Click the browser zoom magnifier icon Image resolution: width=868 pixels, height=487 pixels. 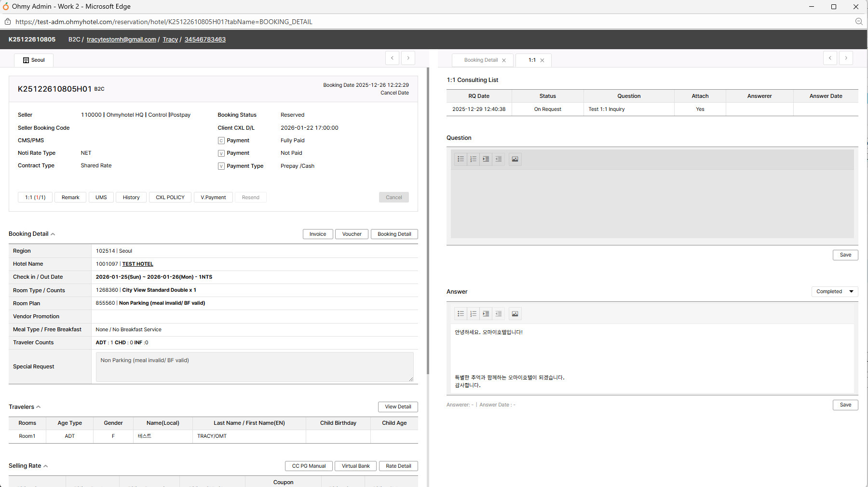coord(859,22)
